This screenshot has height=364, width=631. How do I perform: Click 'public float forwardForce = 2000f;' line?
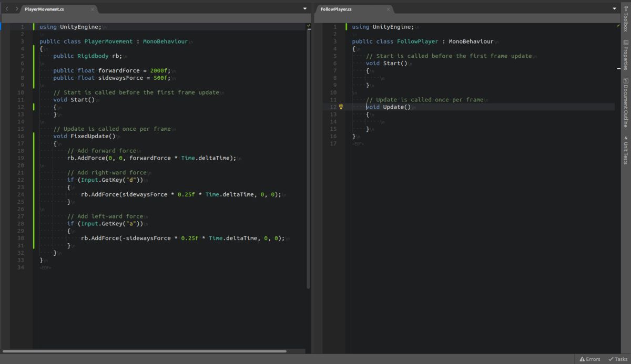tap(111, 70)
